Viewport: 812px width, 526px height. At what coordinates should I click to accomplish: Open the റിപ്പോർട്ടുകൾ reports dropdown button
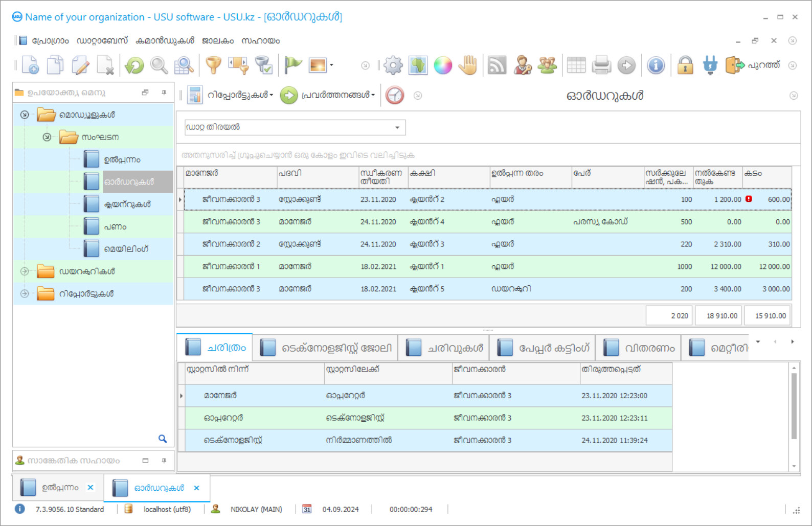[x=231, y=95]
